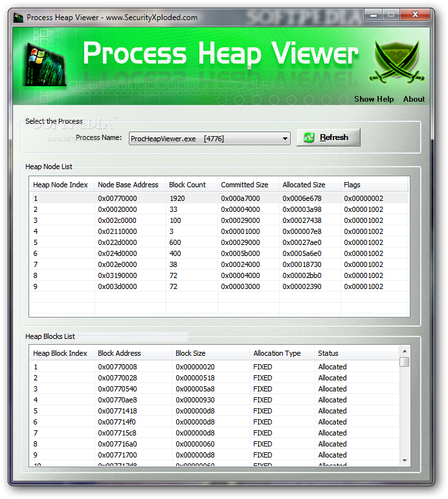Sort by Heap Node Index column

coord(62,185)
